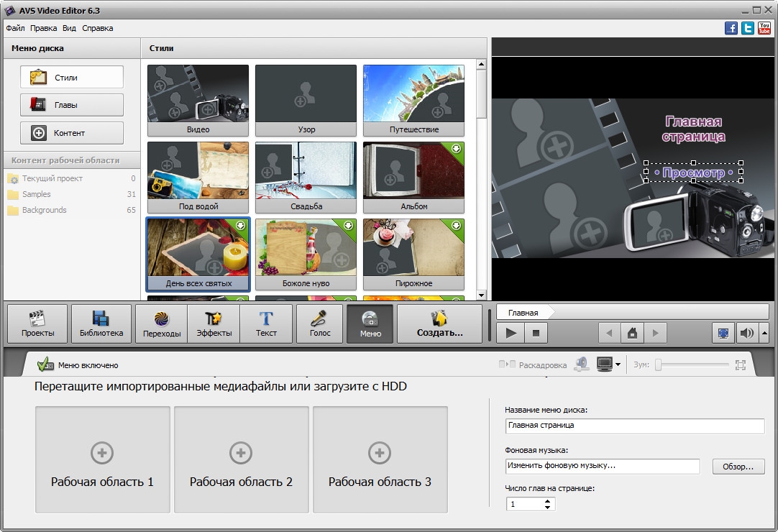The width and height of the screenshot is (778, 532).
Task: Open the Twitter share icon
Action: (748, 28)
